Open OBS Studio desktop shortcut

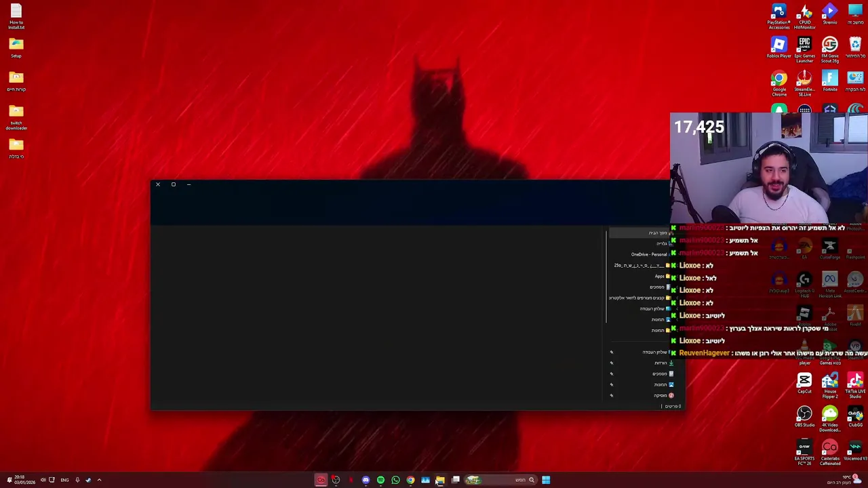coord(804,417)
